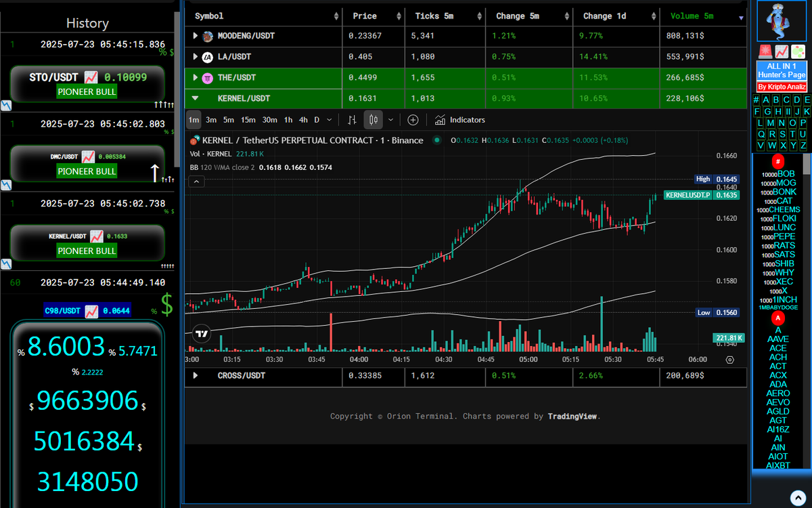Switch to the 4h timeframe
The image size is (812, 508).
[x=303, y=120]
